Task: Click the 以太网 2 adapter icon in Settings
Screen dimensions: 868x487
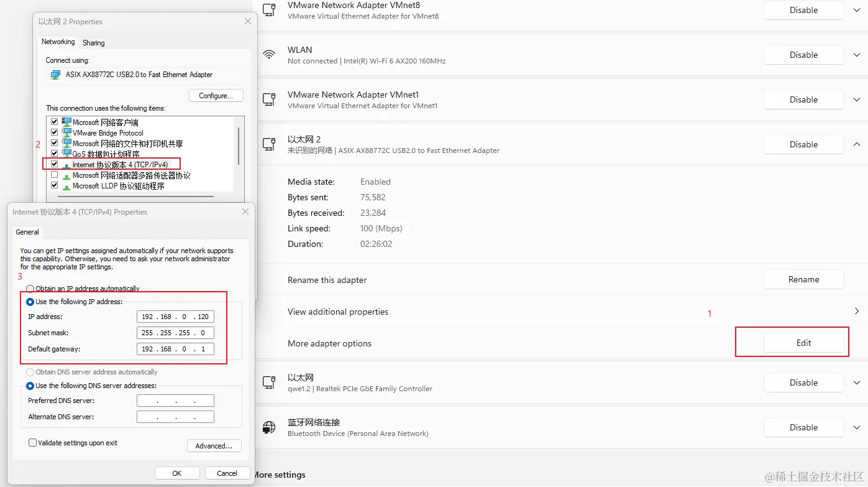Action: [x=269, y=144]
